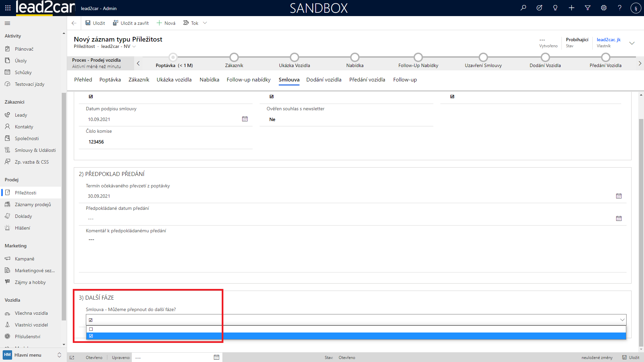Open the app launcher waffle icon
Screen dimensions: 644x362
pos(8,8)
